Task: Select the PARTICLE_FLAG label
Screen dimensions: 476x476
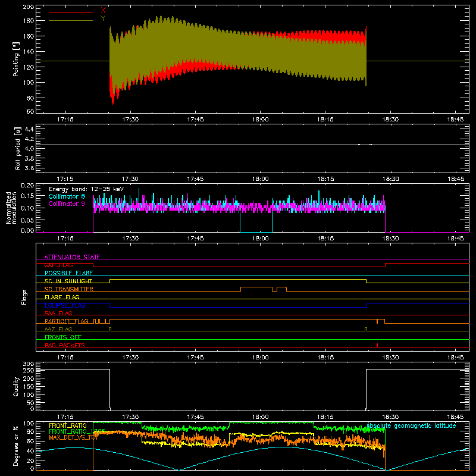Action: click(x=67, y=321)
